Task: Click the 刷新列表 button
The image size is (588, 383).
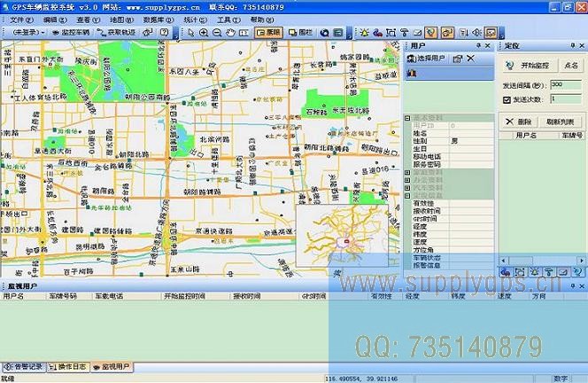Action: pos(561,121)
